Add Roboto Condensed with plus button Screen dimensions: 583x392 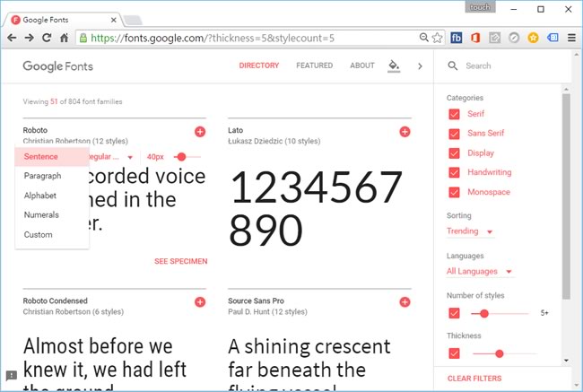coord(200,302)
